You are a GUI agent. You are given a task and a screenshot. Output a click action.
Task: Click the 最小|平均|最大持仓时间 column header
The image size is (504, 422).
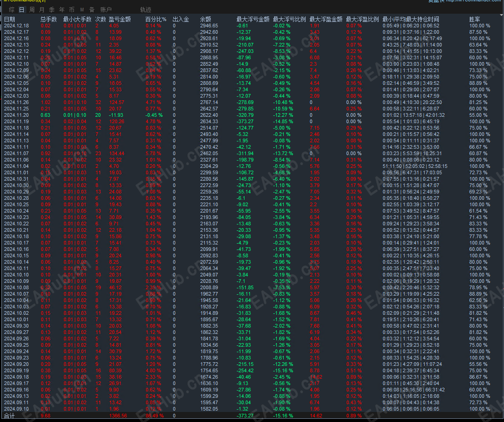pos(411,19)
